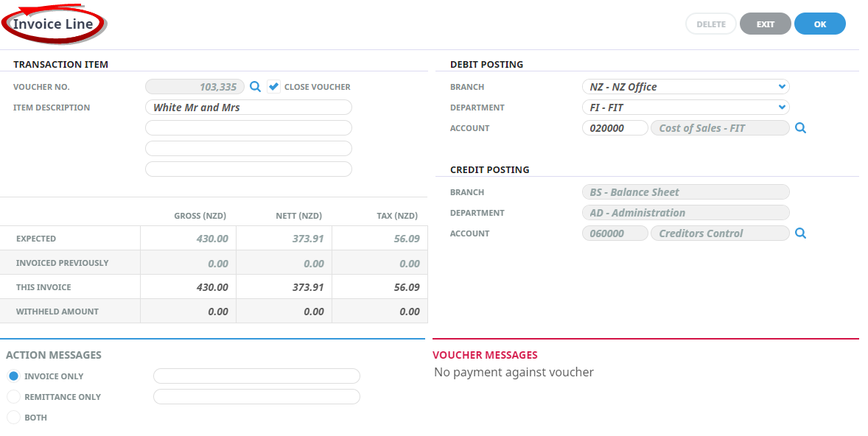868x436 pixels.
Task: Select the Remittance Only radio option
Action: [13, 397]
